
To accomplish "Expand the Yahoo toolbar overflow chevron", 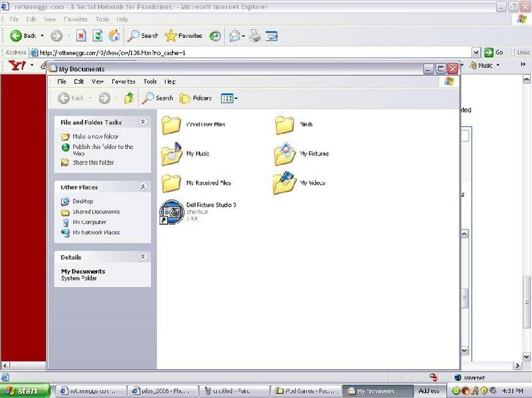I will (523, 64).
